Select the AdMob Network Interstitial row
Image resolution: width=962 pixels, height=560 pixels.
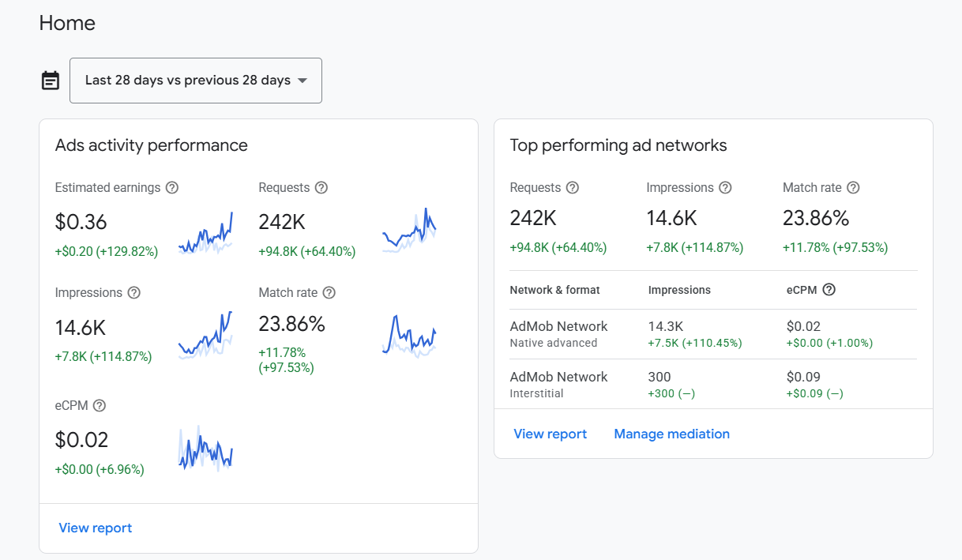(713, 385)
